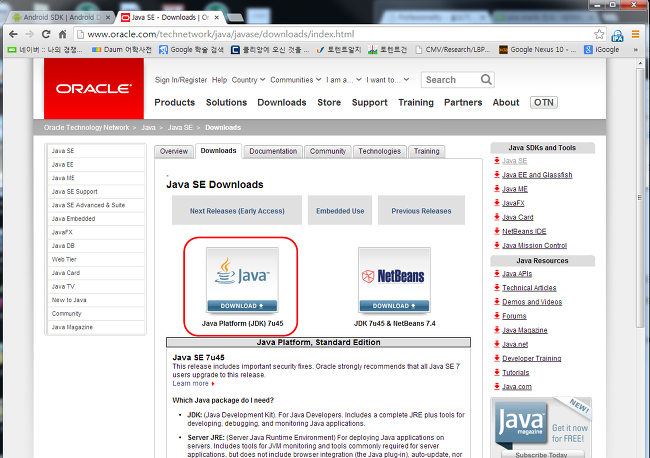Click the Developer Training link
650x458 pixels.
point(531,358)
